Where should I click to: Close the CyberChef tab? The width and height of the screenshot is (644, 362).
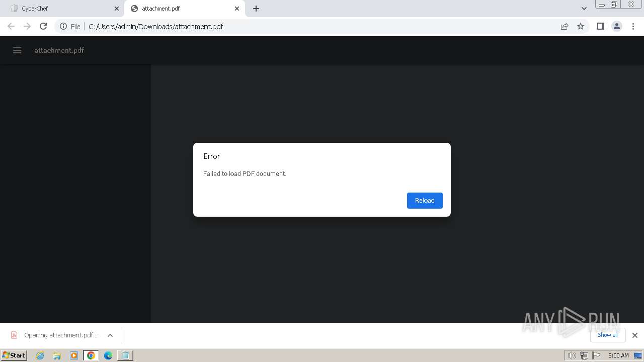[117, 9]
